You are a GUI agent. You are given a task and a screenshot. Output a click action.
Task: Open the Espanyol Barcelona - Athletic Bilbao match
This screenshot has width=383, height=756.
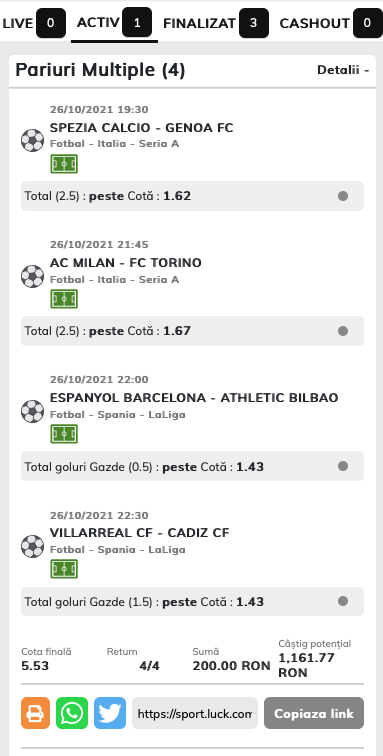pos(194,398)
